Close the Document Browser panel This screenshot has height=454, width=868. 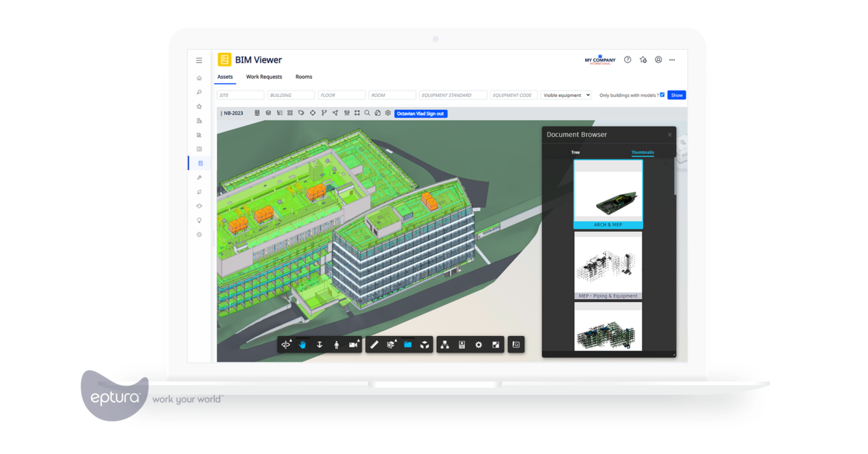pyautogui.click(x=670, y=135)
